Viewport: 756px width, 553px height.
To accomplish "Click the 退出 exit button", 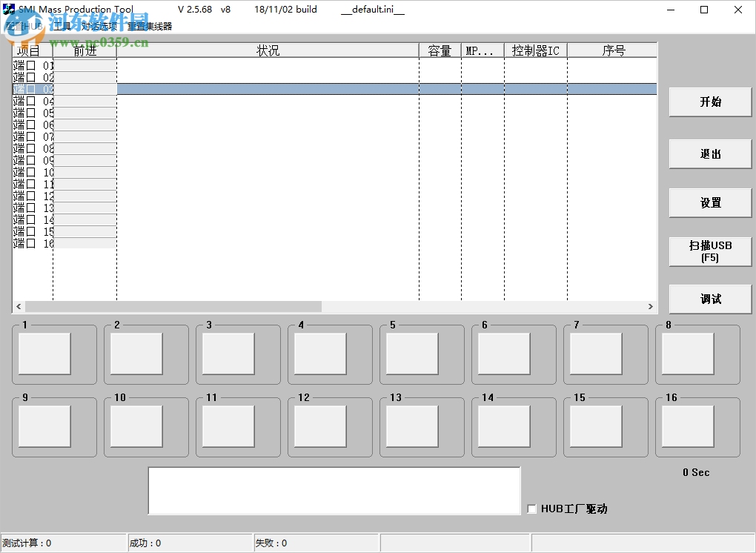I will coord(710,154).
